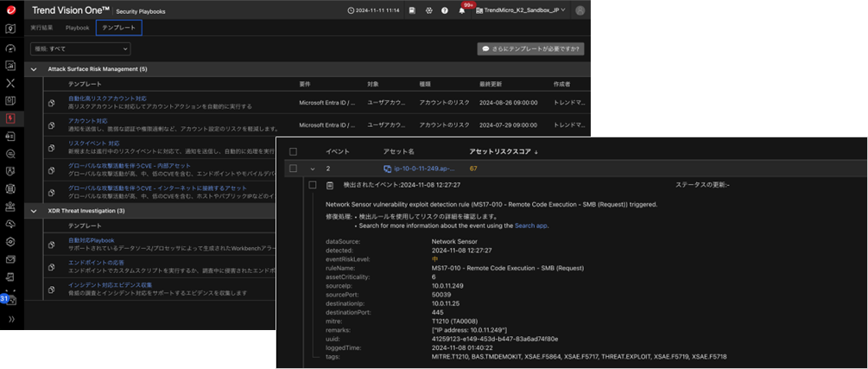868x369 pixels.
Task: Switch to the 実行結果 tab
Action: (x=42, y=28)
